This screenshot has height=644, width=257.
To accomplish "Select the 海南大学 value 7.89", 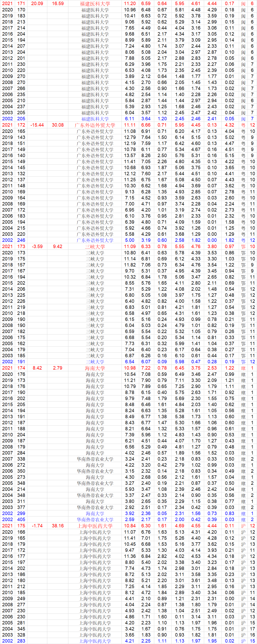I will pos(146,386).
